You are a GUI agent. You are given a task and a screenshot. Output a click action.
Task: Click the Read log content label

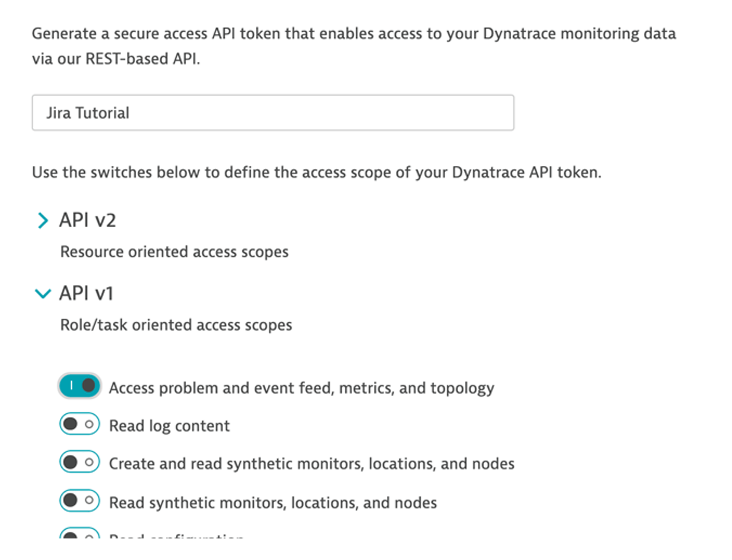169,425
